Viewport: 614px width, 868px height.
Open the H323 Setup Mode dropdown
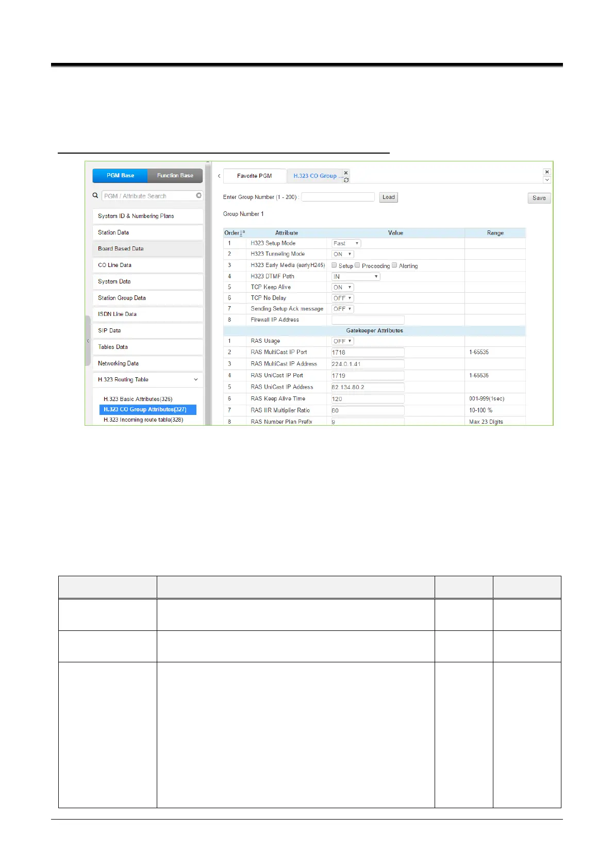coord(346,243)
